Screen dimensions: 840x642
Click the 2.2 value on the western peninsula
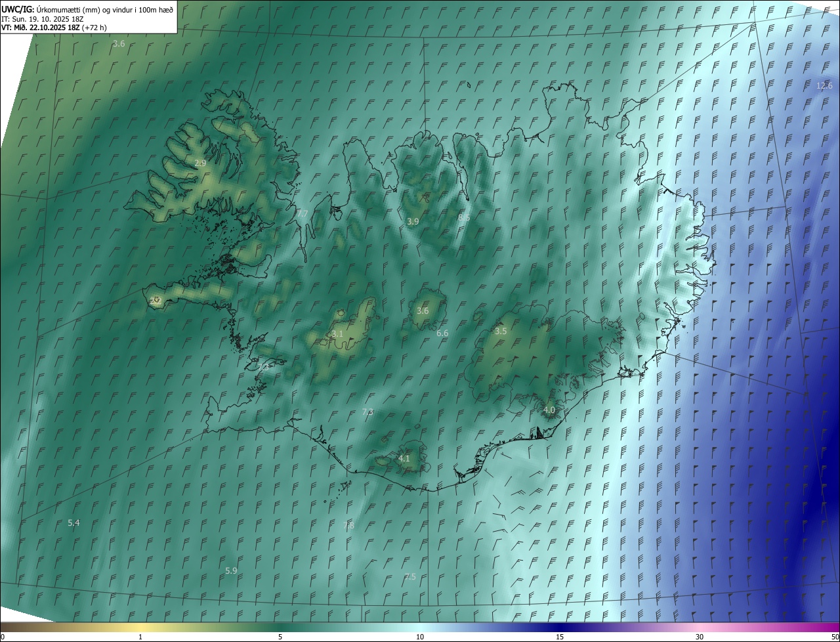pos(156,301)
